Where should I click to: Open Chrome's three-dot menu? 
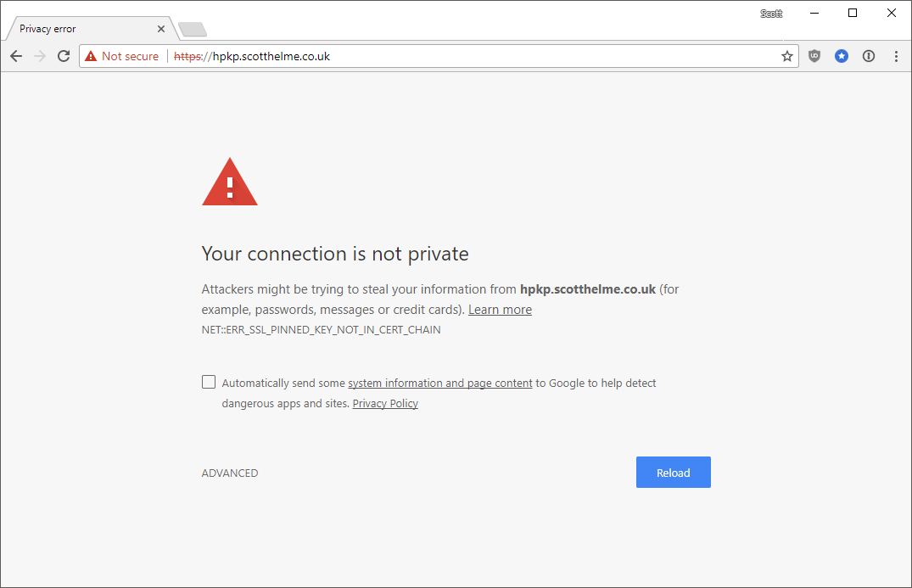point(896,56)
